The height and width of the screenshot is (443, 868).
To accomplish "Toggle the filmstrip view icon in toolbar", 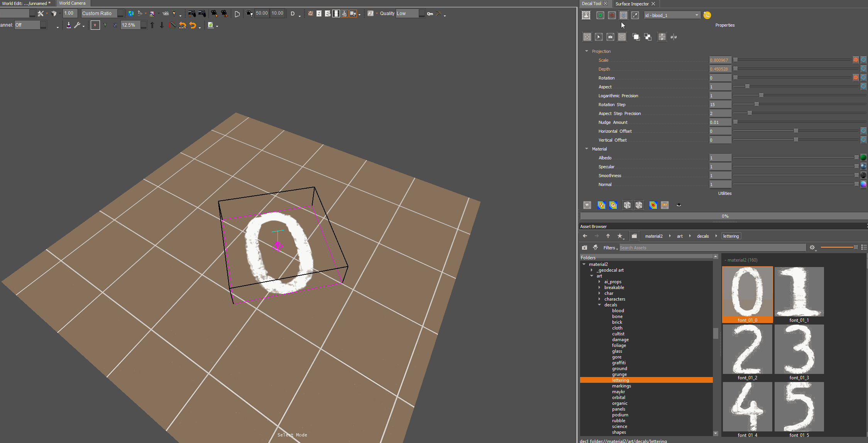I will (x=336, y=14).
